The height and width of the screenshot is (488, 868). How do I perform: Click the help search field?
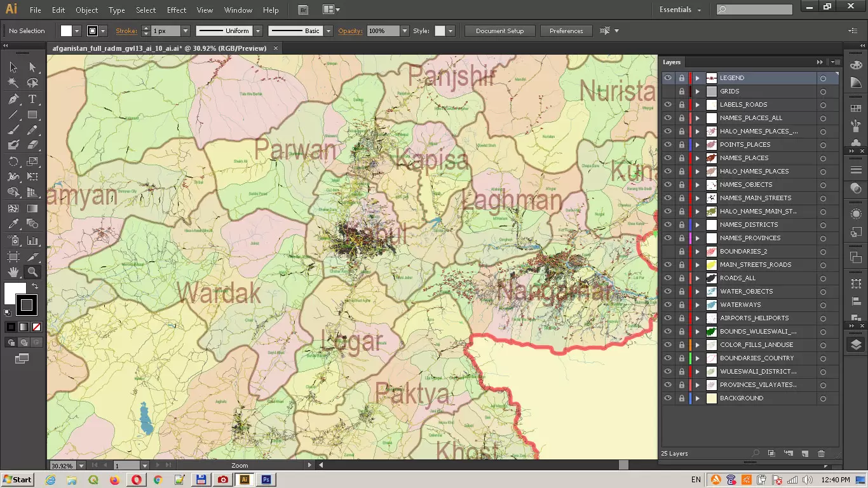coord(754,10)
